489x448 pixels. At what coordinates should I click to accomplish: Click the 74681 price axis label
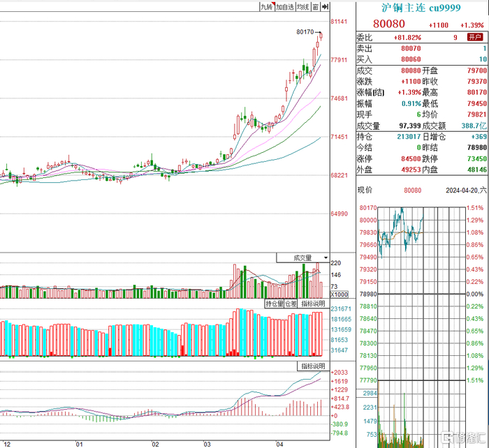coord(339,98)
